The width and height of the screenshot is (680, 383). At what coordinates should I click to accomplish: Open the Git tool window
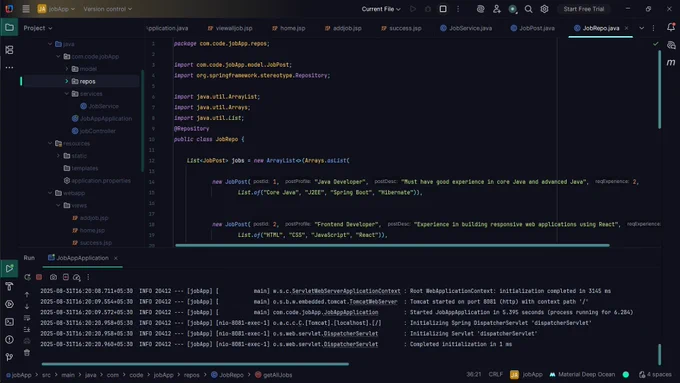tap(9, 357)
